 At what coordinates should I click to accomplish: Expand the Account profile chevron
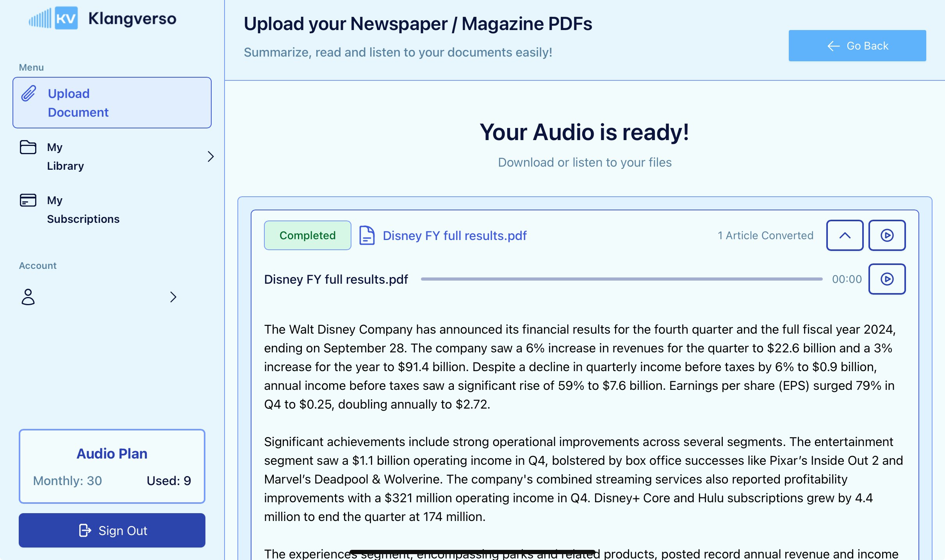click(173, 297)
